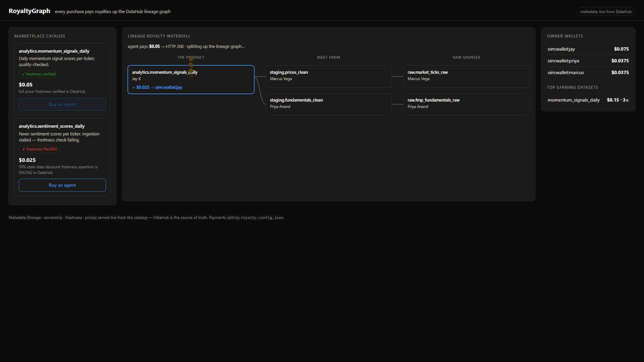Select the sim:wallet:marcus wallet label

click(x=566, y=72)
